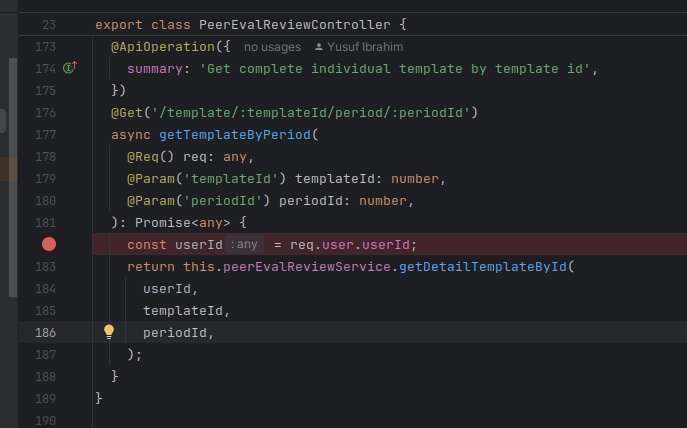Click the @Param('periodId') decorator
This screenshot has width=687, height=428.
click(198, 201)
